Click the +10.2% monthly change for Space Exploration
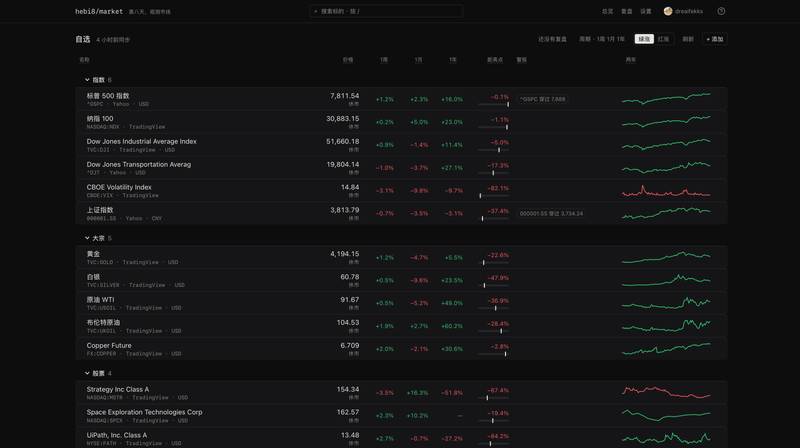Screen dimensions: 800x448 417,416
